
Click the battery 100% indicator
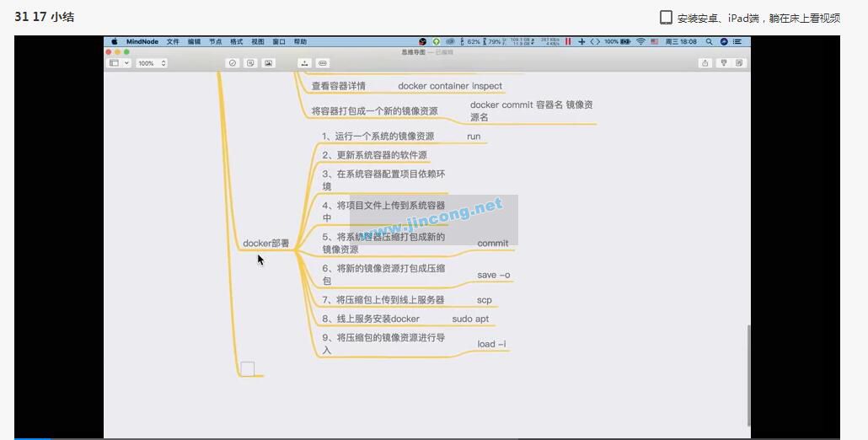pyautogui.click(x=617, y=41)
